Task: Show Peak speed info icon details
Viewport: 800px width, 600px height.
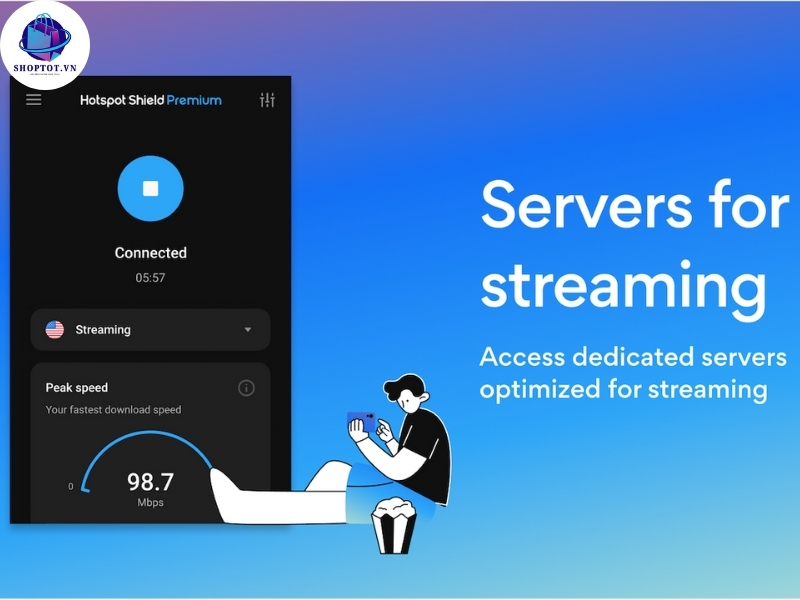Action: click(x=246, y=388)
